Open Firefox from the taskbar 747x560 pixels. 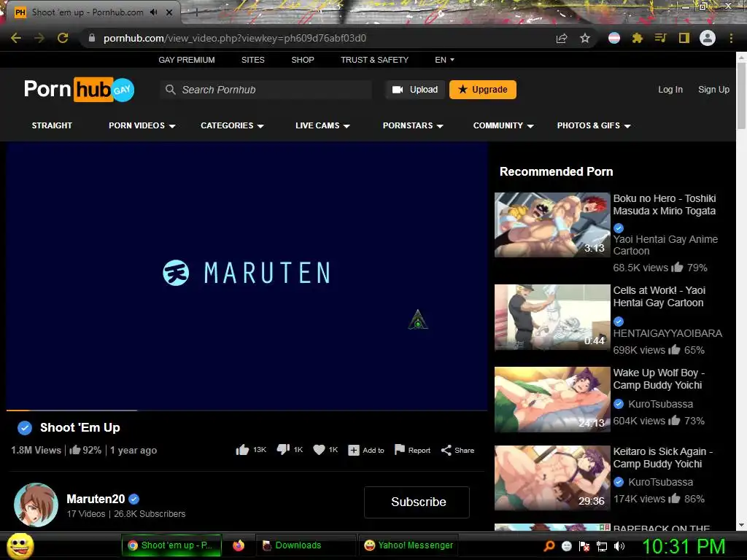[239, 545]
